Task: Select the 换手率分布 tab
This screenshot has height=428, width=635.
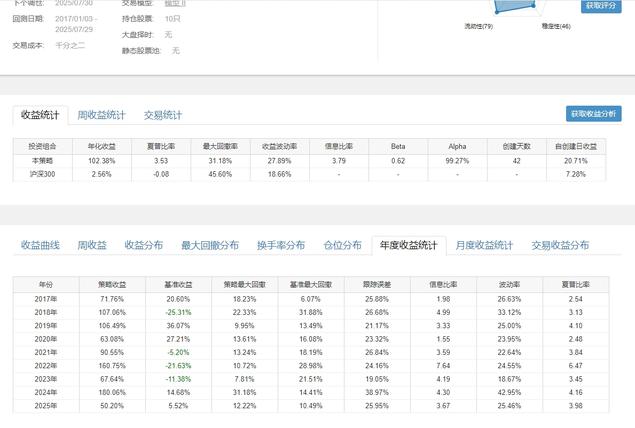Action: (281, 245)
